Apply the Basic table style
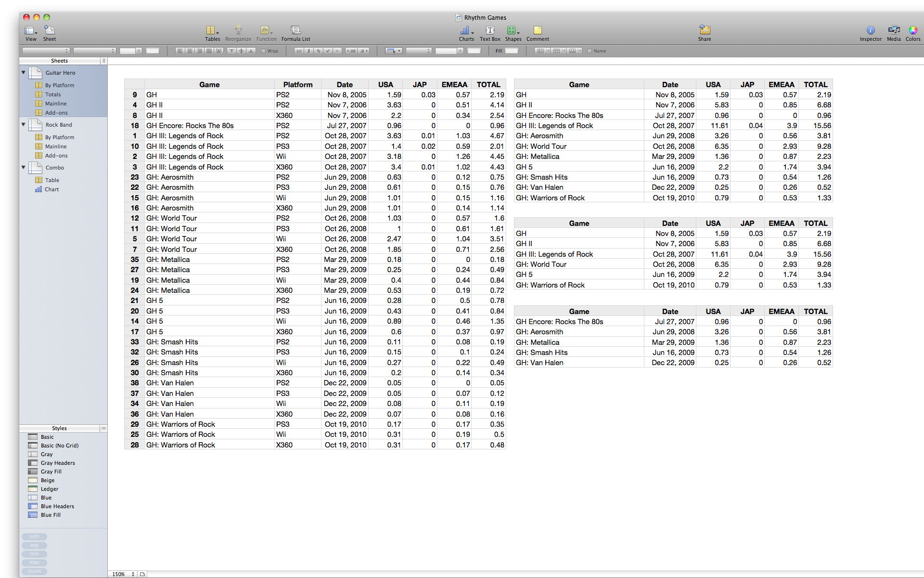 [47, 437]
